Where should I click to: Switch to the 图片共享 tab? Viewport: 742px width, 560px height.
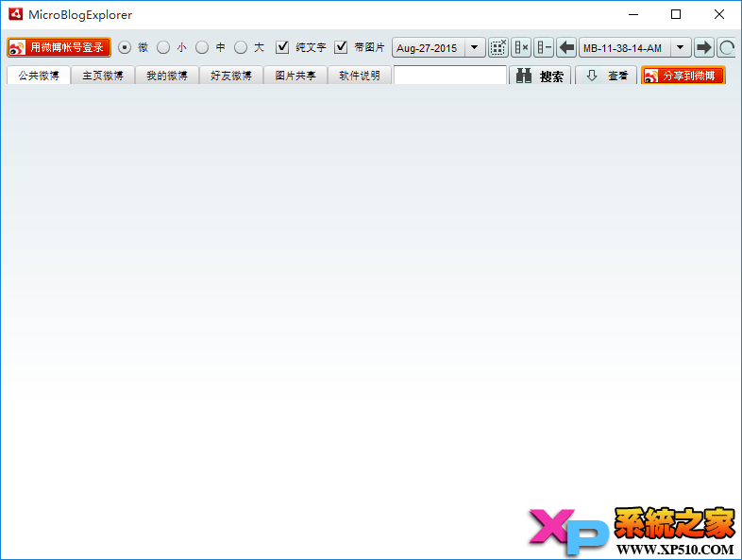[x=295, y=76]
